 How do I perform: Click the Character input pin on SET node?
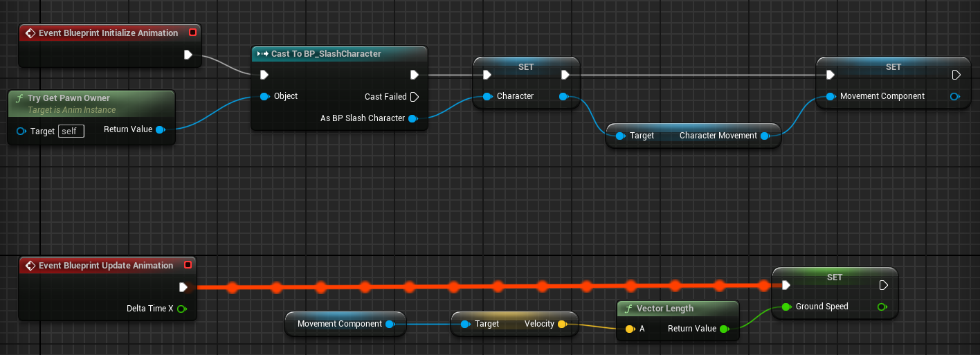coord(487,96)
